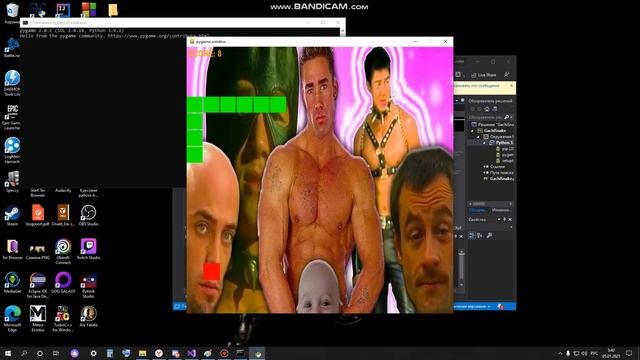
Task: Open the Speccy desktop shortcut
Action: coord(12,182)
